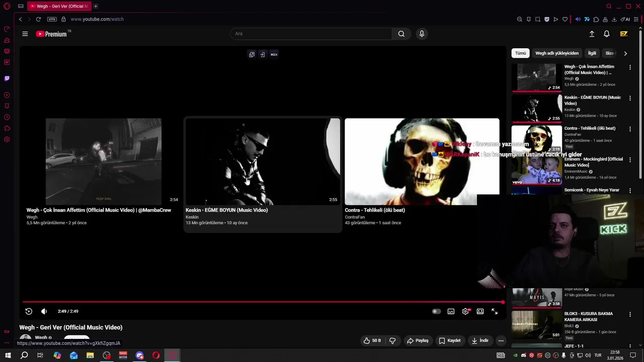This screenshot has height=362, width=644.
Task: Click the İndir download button
Action: pyautogui.click(x=480, y=340)
